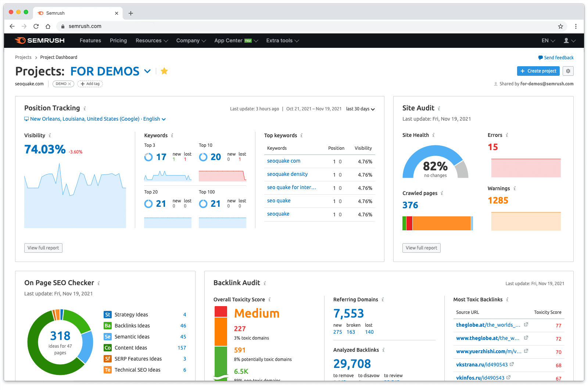Open project settings gear icon
Screen dimensions: 588x390
point(568,71)
